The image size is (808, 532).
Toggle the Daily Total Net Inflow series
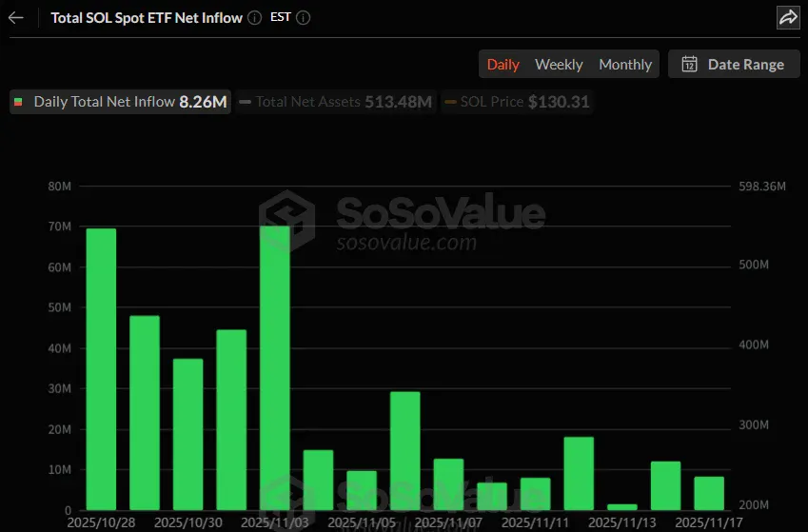pos(119,102)
